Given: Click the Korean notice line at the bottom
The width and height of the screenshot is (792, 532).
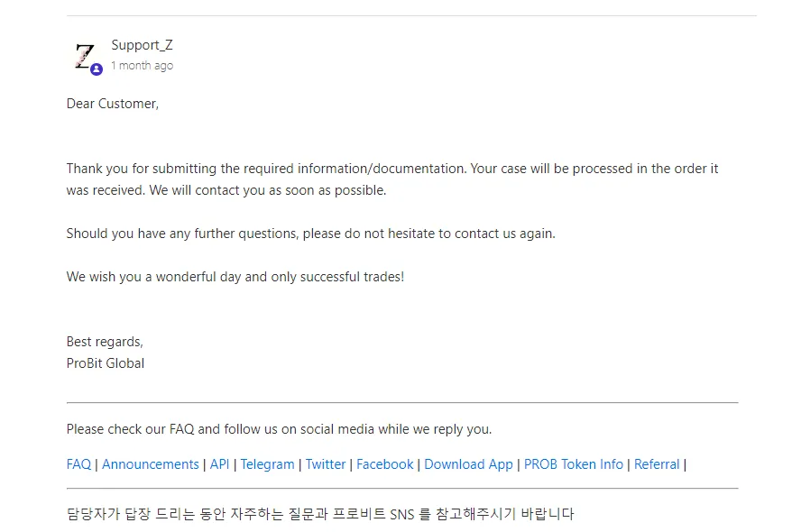Looking at the screenshot, I should pos(320,514).
